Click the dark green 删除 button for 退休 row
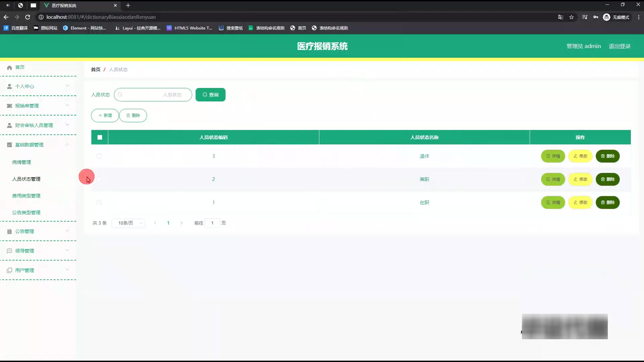The image size is (644, 362). tap(607, 156)
